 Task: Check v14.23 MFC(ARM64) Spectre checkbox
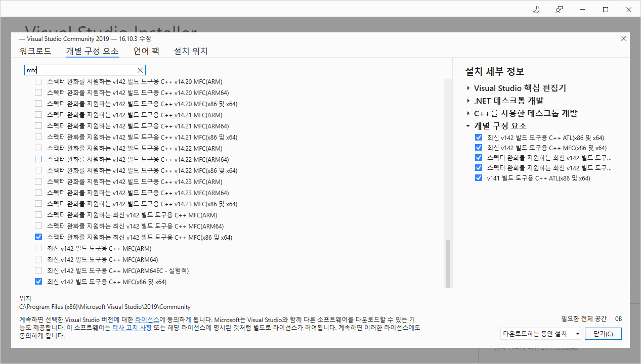pyautogui.click(x=38, y=193)
